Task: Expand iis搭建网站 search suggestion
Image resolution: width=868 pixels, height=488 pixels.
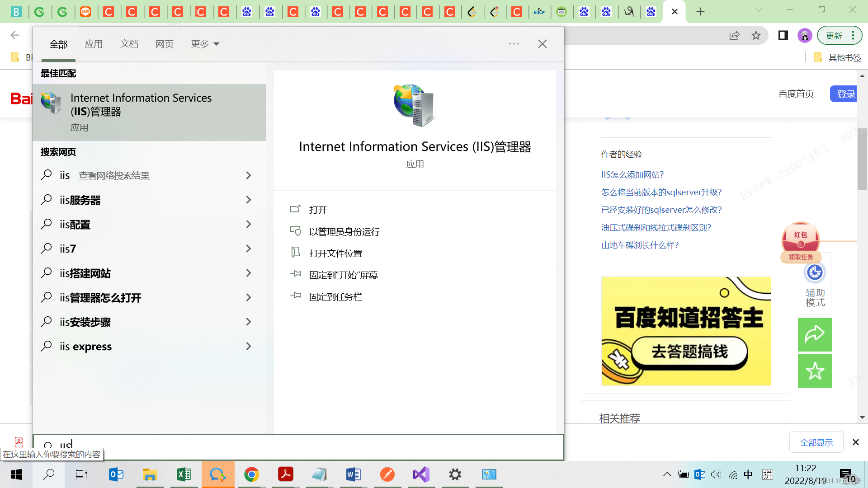Action: click(249, 273)
